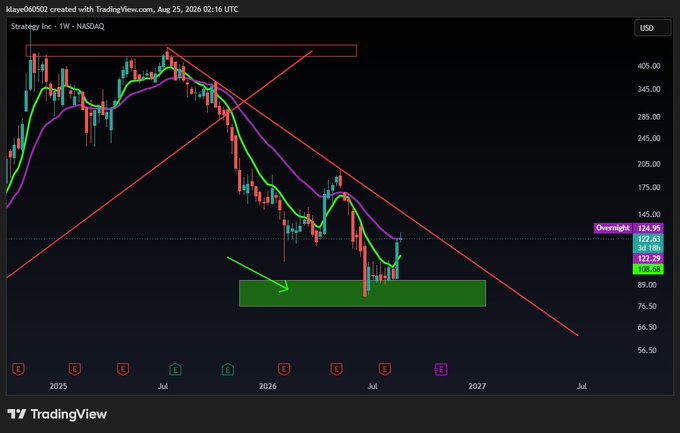Click the 124.95 overnight price value
This screenshot has width=680, height=433.
point(648,228)
